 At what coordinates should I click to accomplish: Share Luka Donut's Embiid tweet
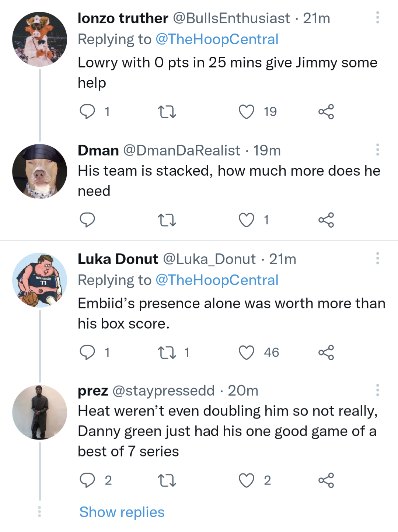[x=326, y=353]
